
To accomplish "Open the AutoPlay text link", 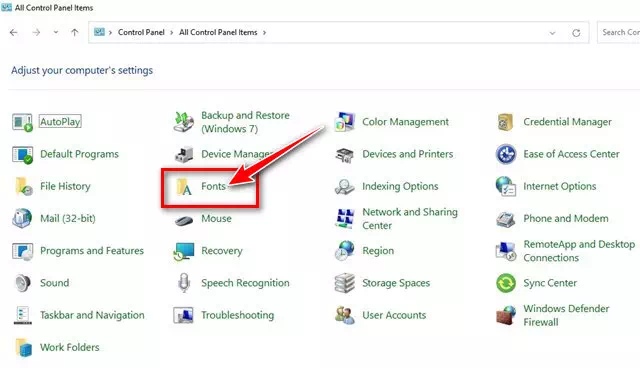I will (60, 122).
